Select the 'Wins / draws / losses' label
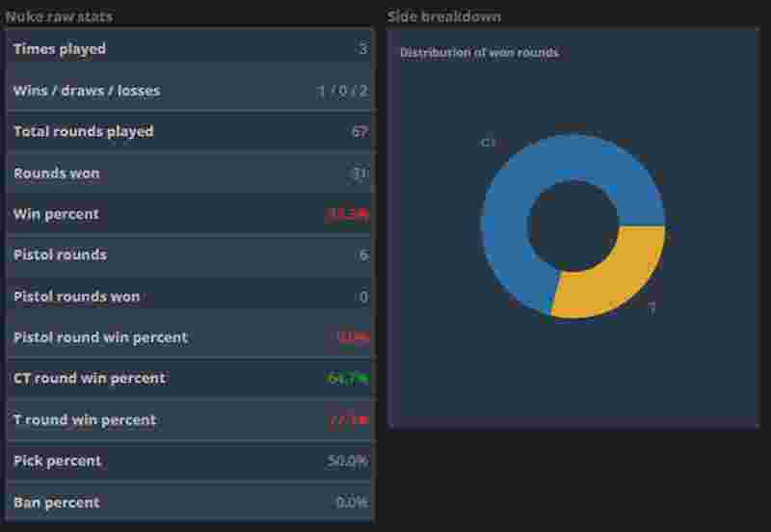Screen dimensions: 771x532 (87, 91)
